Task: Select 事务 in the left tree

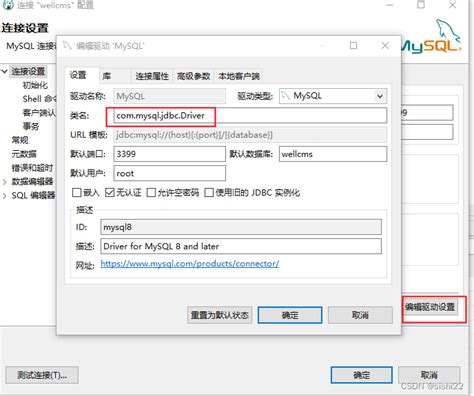Action: coord(31,126)
